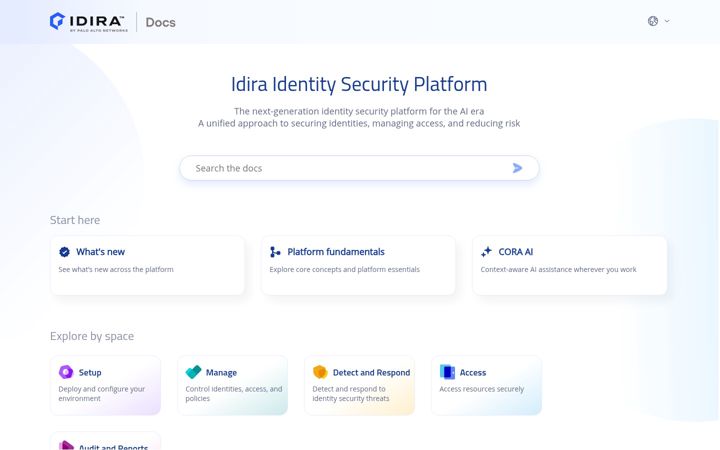Click 'Context-aware AI assistance wherever you work'
720x450 pixels.
(558, 270)
